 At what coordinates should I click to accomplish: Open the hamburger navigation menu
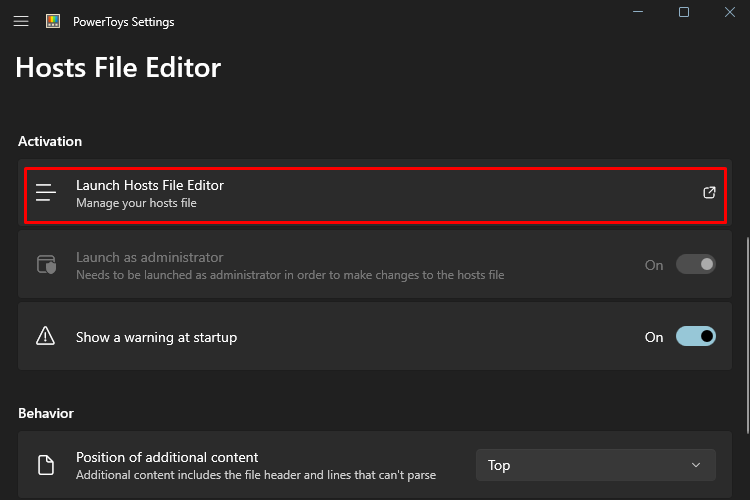pos(21,22)
